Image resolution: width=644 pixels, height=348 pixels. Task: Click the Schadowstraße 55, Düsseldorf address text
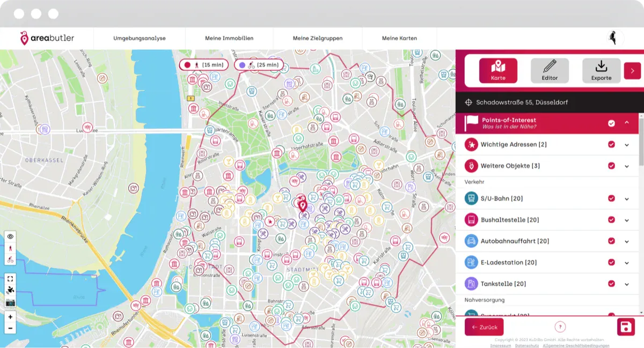522,102
